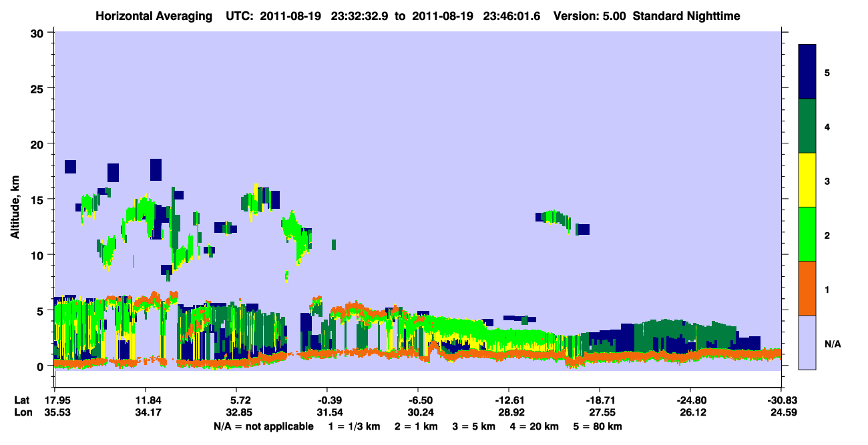
Task: Click the '1 = 1/3 km' legend note
Action: coord(356,426)
